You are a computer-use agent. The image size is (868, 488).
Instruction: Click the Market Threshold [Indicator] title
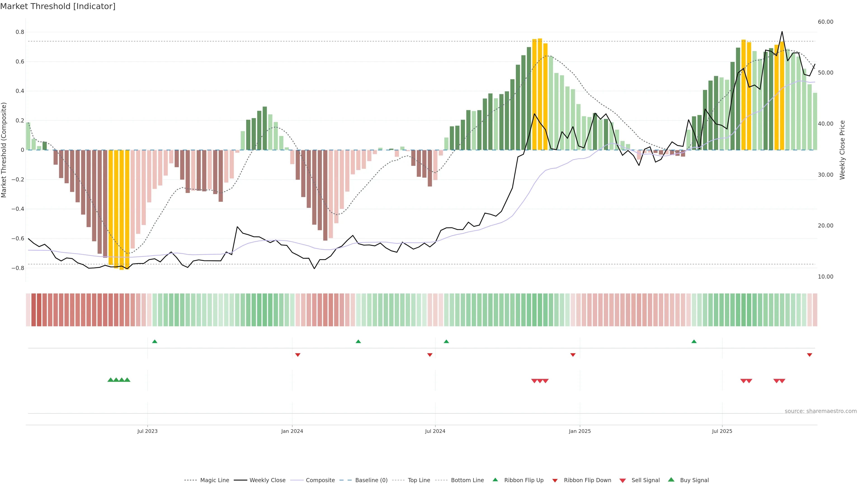point(58,6)
